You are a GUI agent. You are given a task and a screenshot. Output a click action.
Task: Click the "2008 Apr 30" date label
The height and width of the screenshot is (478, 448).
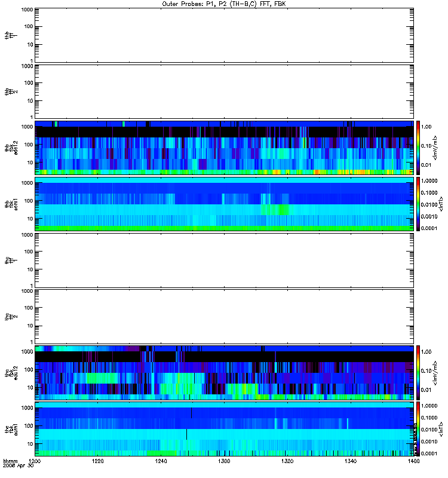tap(18, 466)
